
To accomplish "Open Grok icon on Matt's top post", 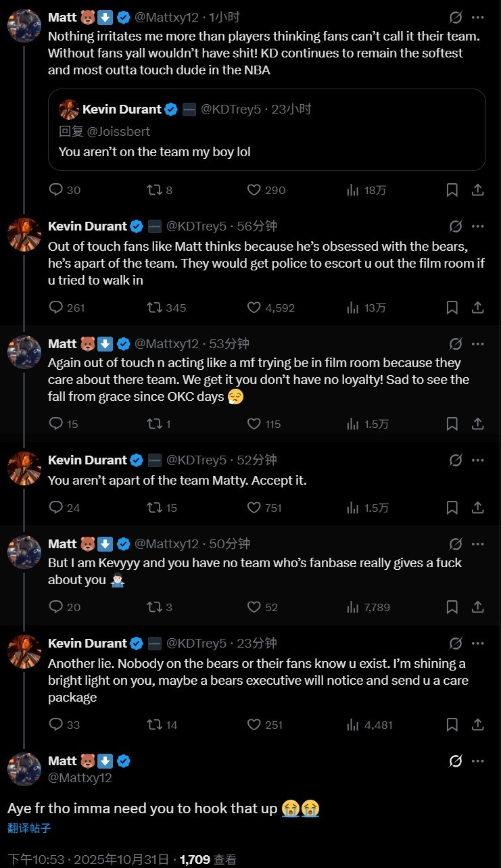I will click(x=456, y=18).
